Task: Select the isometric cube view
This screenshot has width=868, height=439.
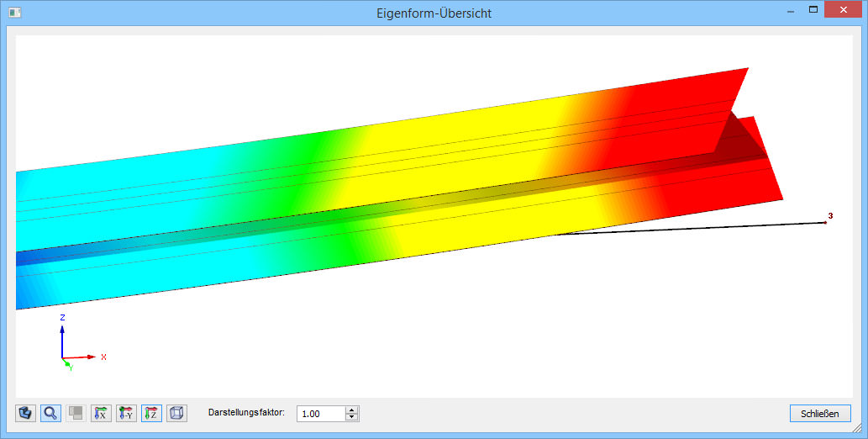Action: [177, 413]
